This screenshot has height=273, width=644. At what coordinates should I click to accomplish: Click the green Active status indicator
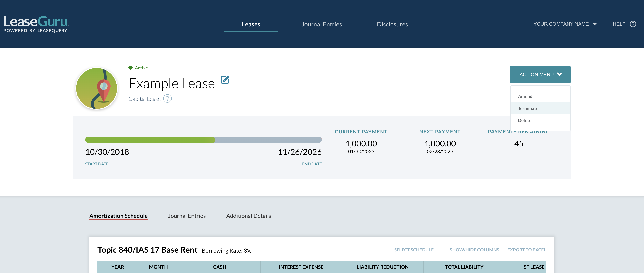click(131, 67)
